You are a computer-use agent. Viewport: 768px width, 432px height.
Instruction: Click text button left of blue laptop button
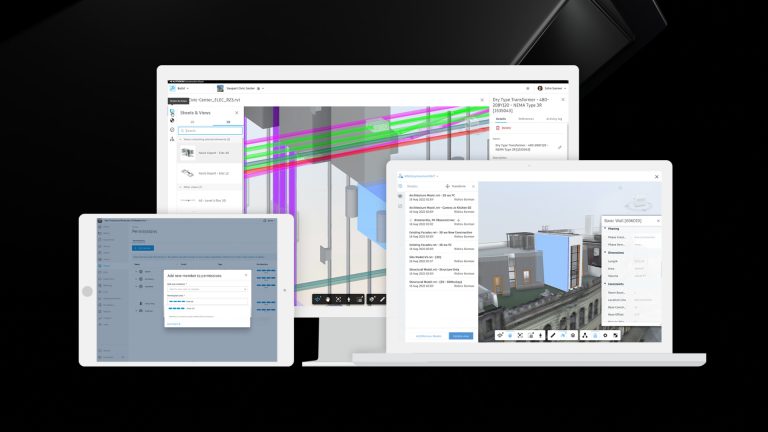(429, 336)
